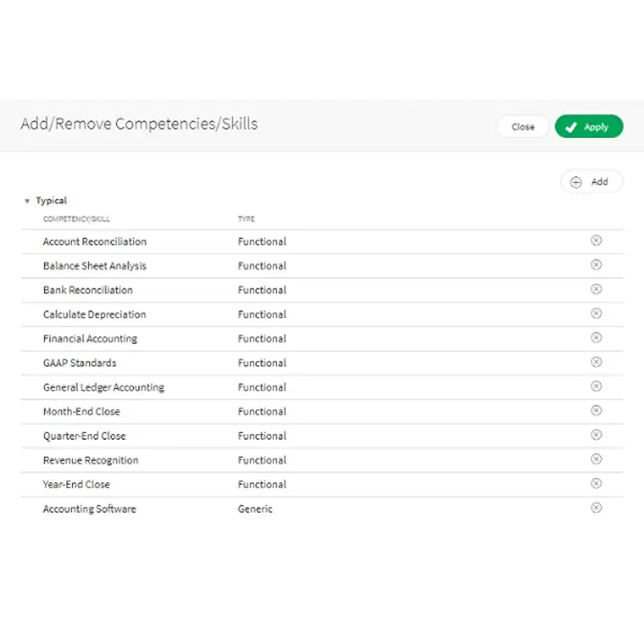Image resolution: width=644 pixels, height=644 pixels.
Task: Remove the Account Reconciliation skill
Action: click(596, 241)
